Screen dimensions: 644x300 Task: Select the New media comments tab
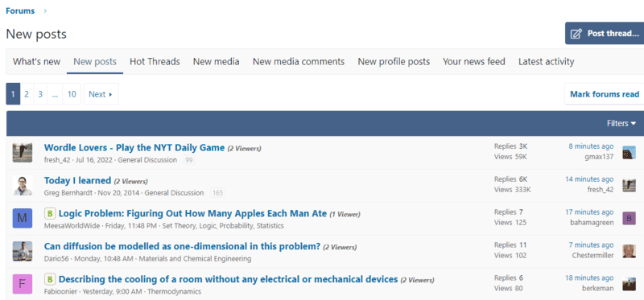[x=299, y=62]
